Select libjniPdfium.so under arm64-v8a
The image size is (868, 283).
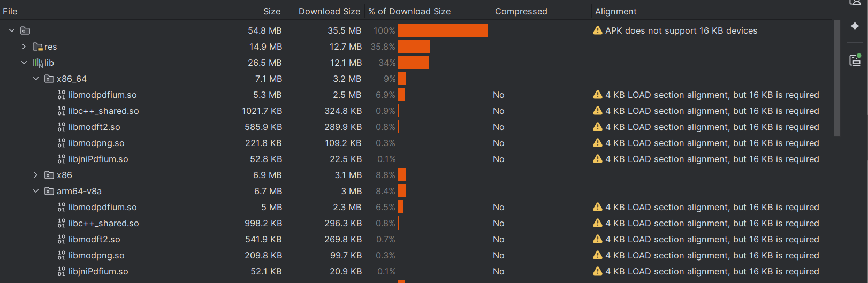98,271
